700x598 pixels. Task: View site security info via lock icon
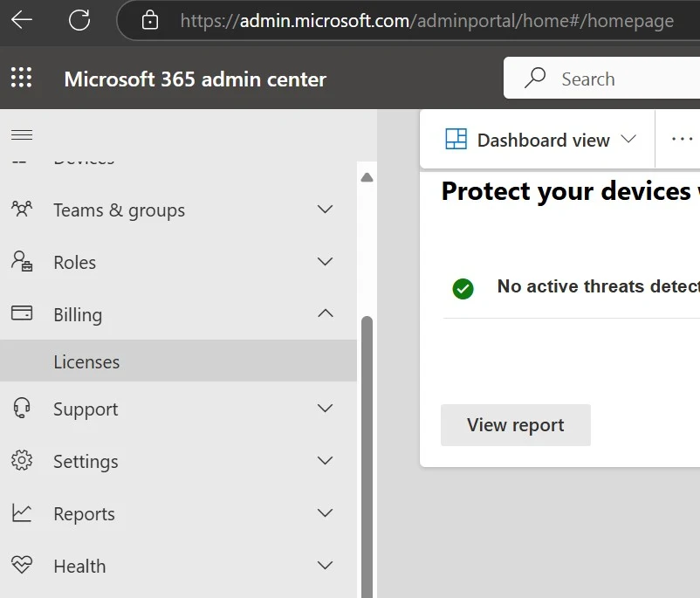149,20
